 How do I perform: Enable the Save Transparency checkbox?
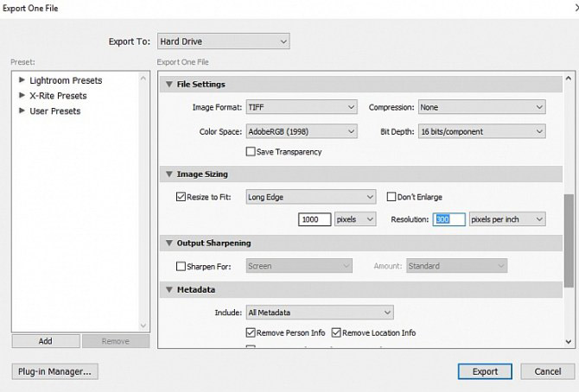[x=251, y=152]
